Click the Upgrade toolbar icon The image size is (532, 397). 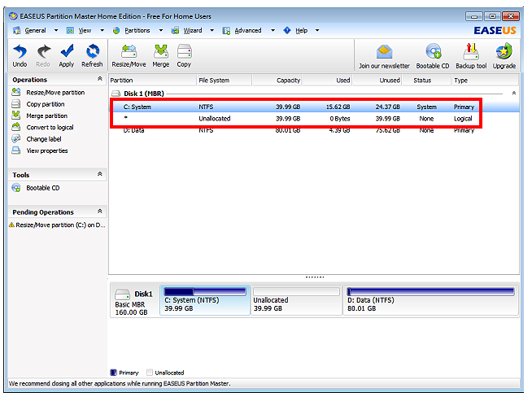(504, 51)
